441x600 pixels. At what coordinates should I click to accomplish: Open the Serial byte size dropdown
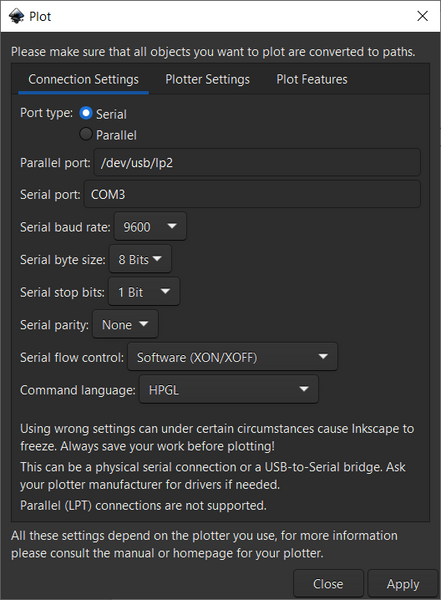tap(140, 259)
